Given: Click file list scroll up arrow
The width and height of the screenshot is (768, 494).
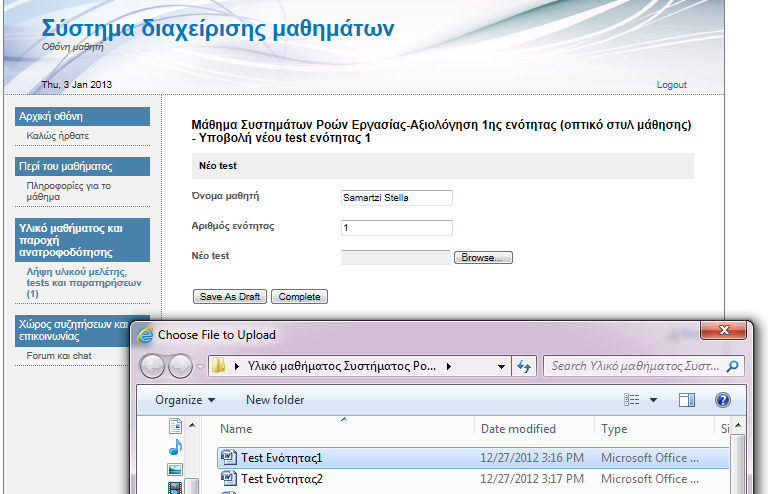Looking at the screenshot, I should pyautogui.click(x=738, y=425).
